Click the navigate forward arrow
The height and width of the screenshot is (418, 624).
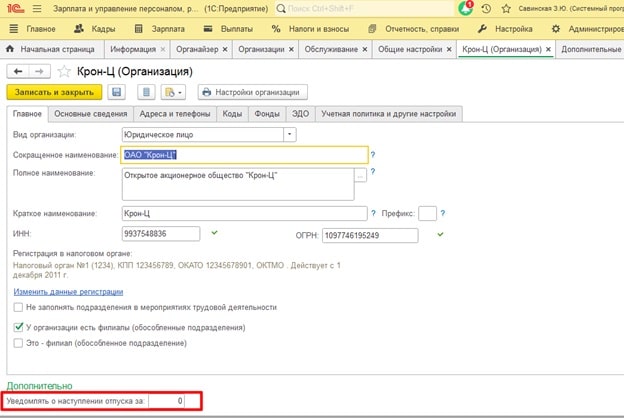tap(39, 71)
